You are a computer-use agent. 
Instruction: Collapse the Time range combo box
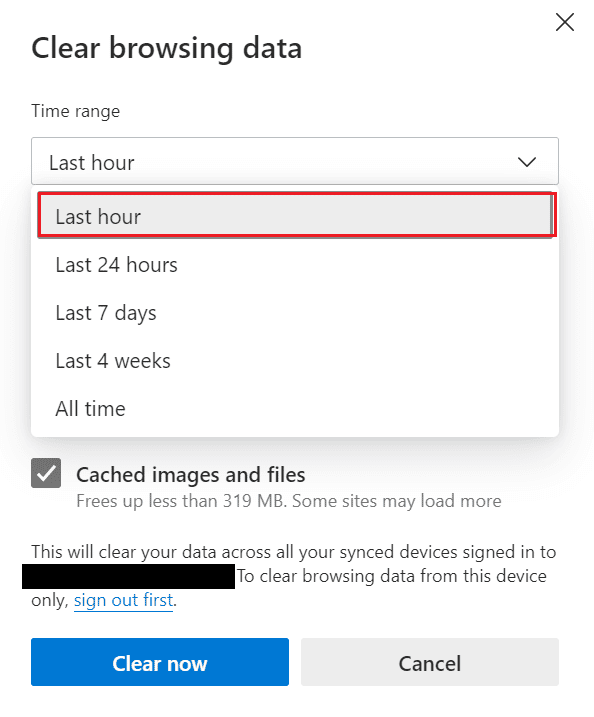point(295,161)
